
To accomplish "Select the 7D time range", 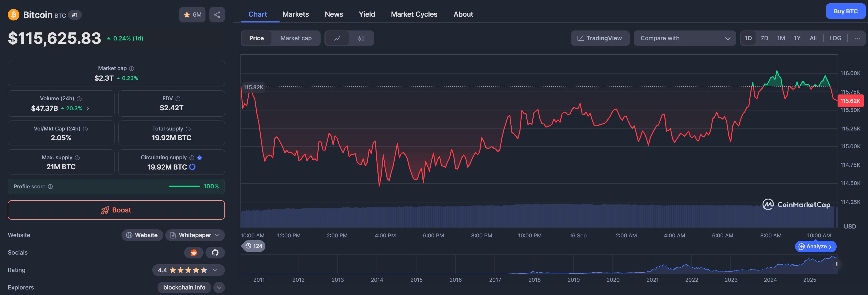I will (764, 39).
